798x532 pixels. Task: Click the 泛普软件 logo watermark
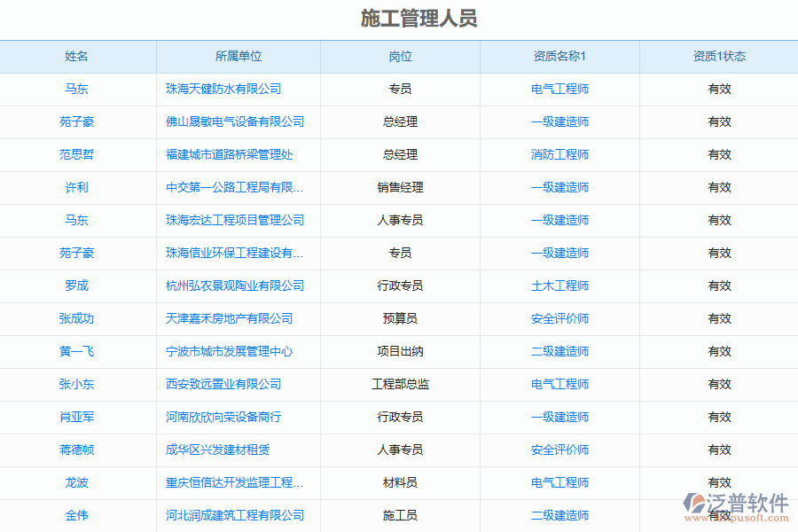click(736, 508)
